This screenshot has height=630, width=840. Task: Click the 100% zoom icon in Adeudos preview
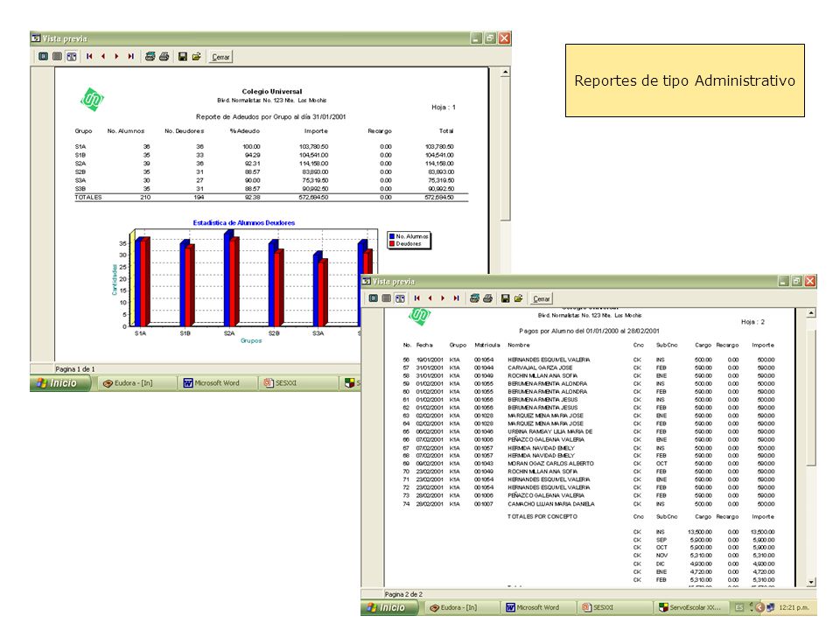(x=58, y=56)
